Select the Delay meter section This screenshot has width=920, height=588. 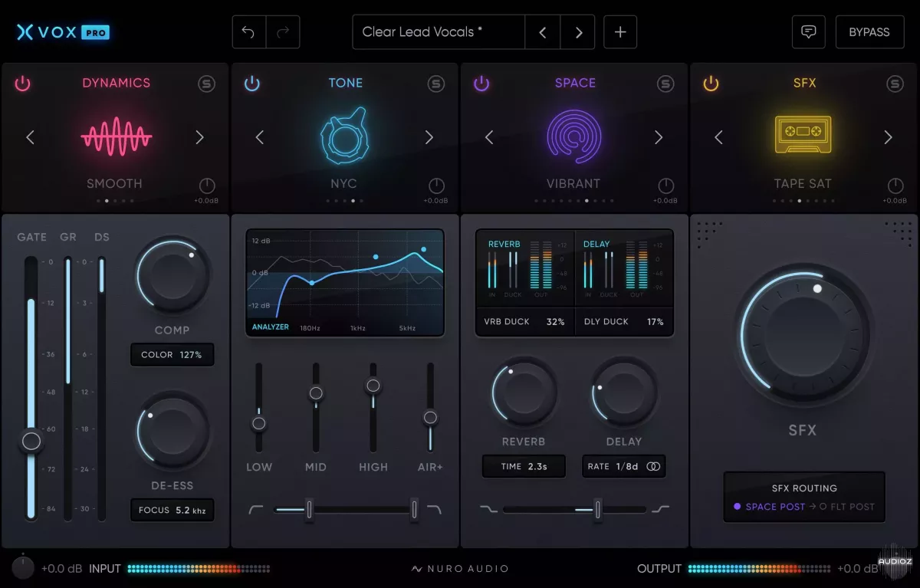[623, 268]
